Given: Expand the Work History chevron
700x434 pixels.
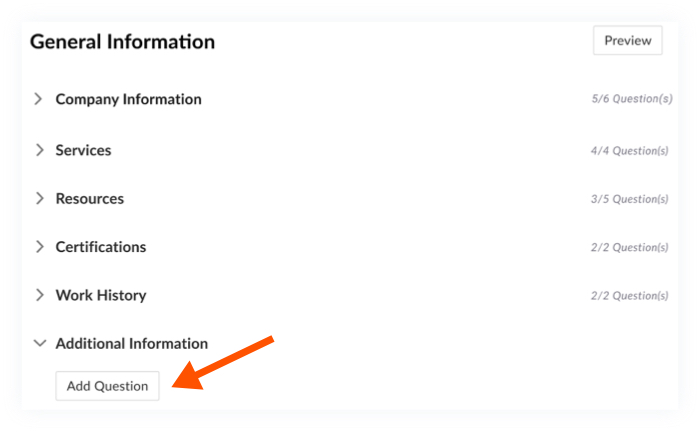Looking at the screenshot, I should [39, 295].
